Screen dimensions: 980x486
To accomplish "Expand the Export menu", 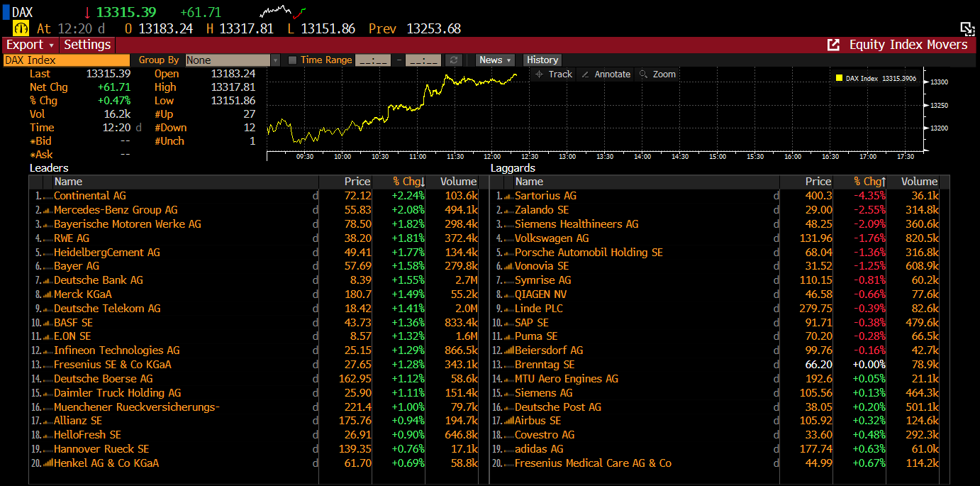I will (x=30, y=45).
